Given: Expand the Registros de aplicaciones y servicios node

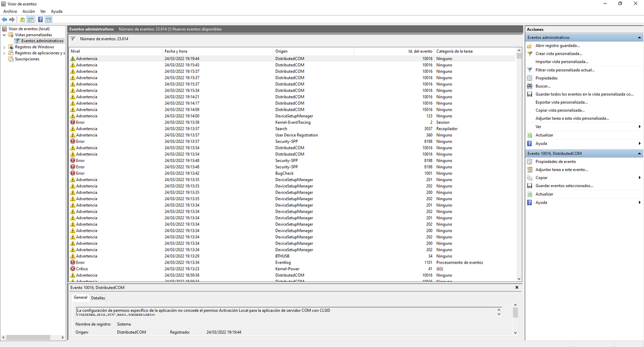Looking at the screenshot, I should [x=5, y=53].
